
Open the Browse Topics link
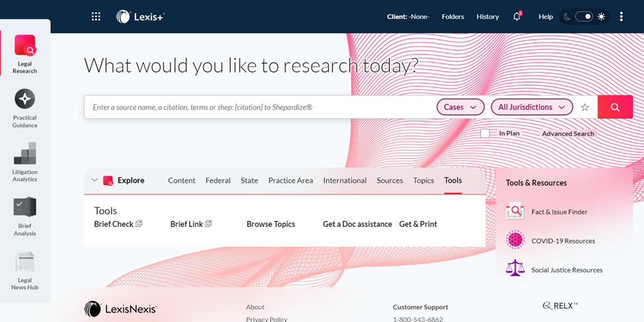[271, 224]
